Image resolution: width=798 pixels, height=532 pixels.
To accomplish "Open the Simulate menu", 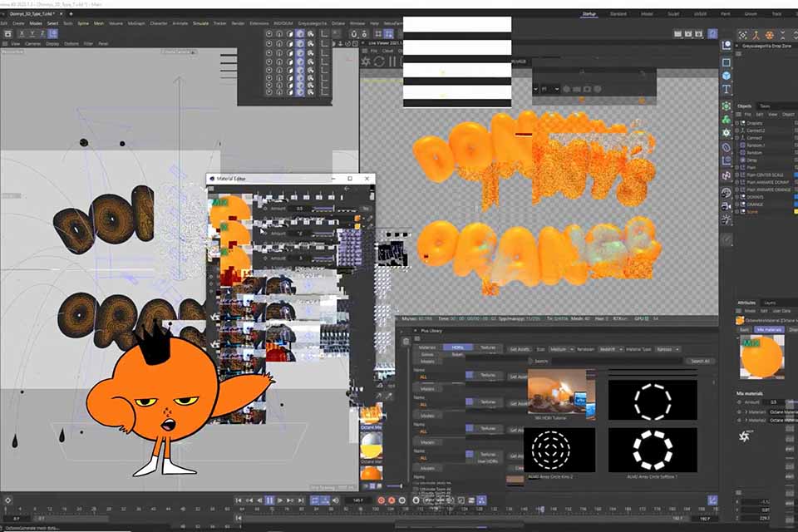I will (200, 23).
